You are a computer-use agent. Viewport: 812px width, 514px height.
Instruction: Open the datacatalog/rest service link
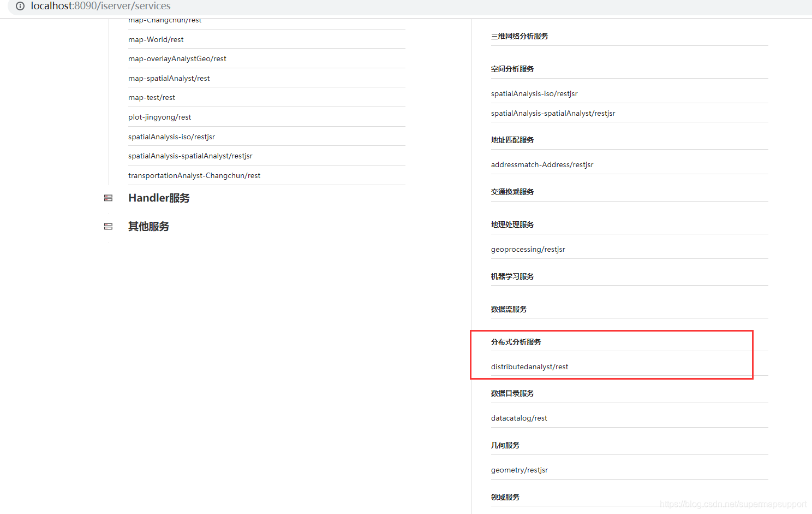[x=519, y=418]
